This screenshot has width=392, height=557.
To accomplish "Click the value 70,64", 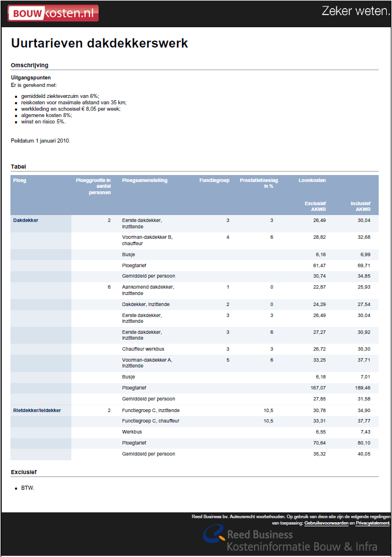I will coord(319,443).
